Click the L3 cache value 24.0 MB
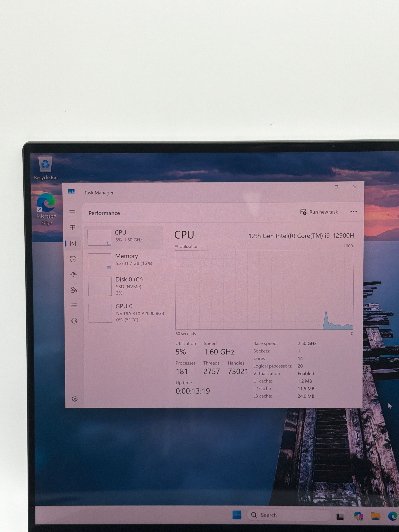Viewport: 399px width, 532px height. click(306, 396)
